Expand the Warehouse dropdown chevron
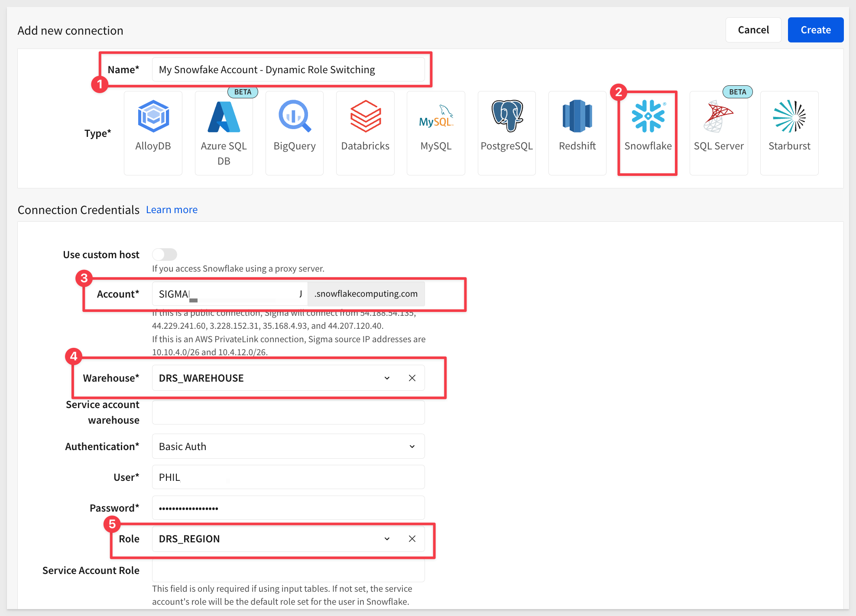This screenshot has width=856, height=616. (x=387, y=378)
